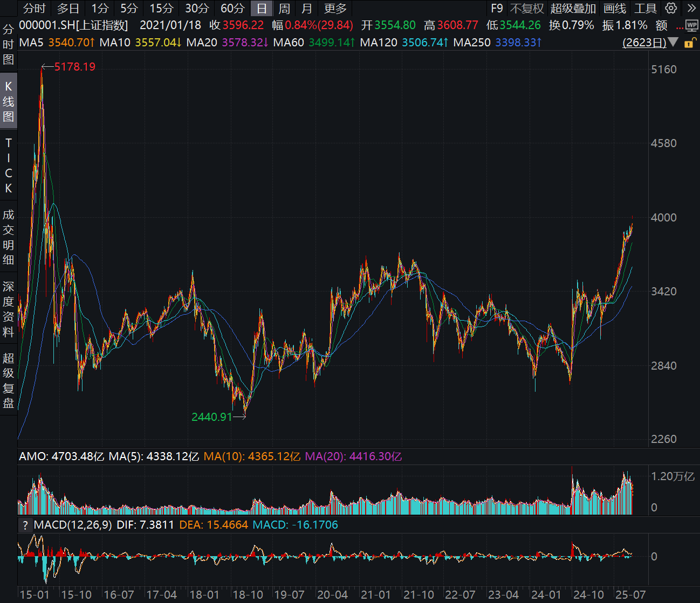Click the orange unlock padlock icon

(x=689, y=43)
